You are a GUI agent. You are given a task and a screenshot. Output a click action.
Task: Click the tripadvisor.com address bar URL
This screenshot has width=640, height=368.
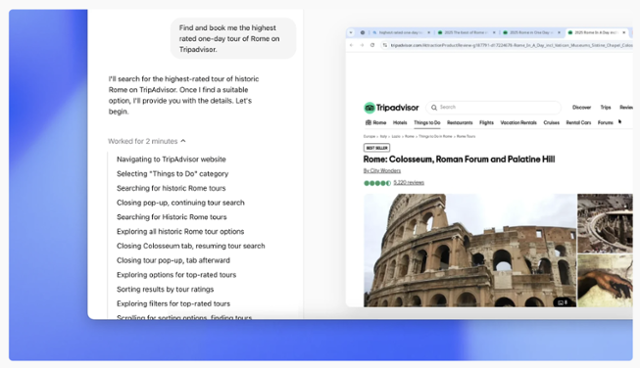pos(511,45)
